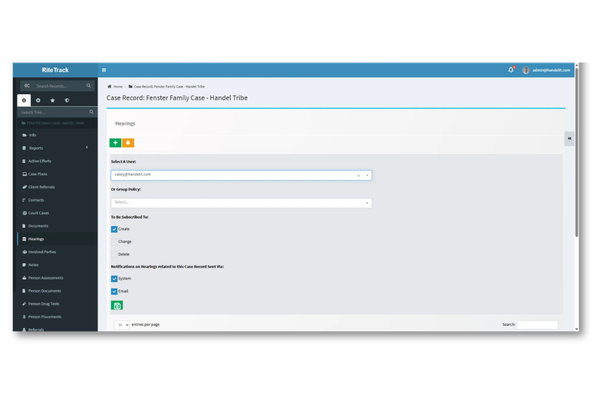Uncheck the System notification checkbox
The height and width of the screenshot is (400, 600).
click(114, 279)
